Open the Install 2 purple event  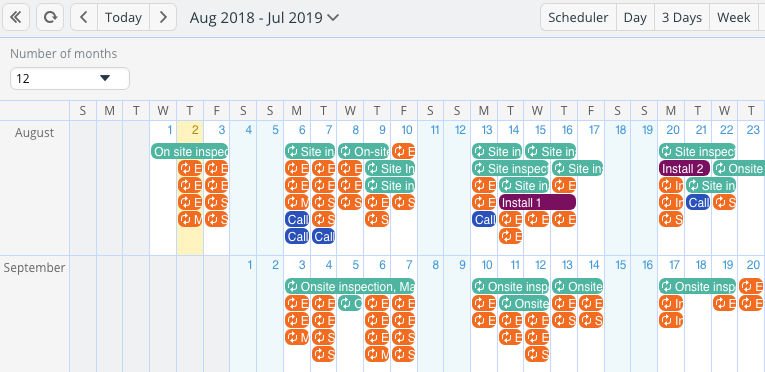pos(684,169)
